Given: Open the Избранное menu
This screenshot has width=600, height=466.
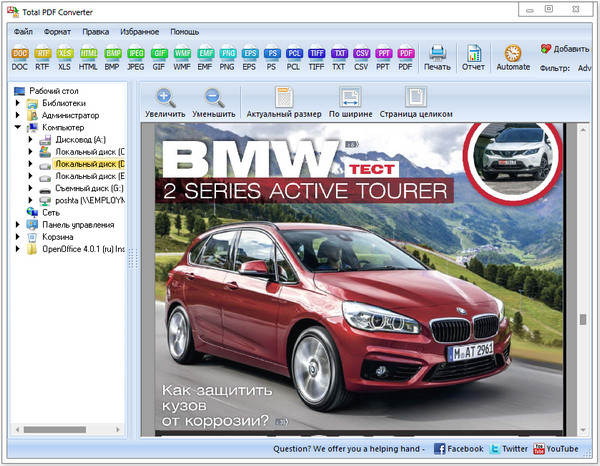Looking at the screenshot, I should (x=140, y=32).
